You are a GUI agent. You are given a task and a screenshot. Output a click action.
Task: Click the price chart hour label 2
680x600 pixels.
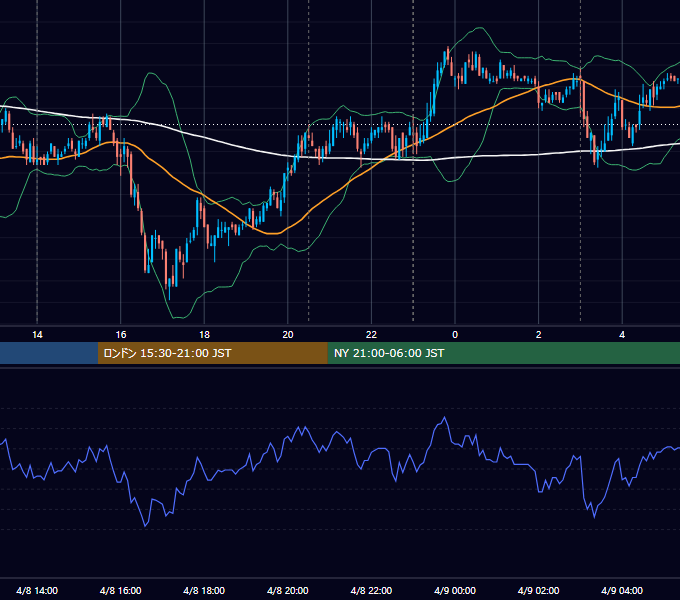(539, 335)
